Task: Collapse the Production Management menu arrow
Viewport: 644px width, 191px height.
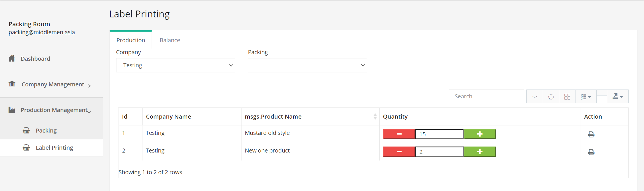Action: click(89, 112)
